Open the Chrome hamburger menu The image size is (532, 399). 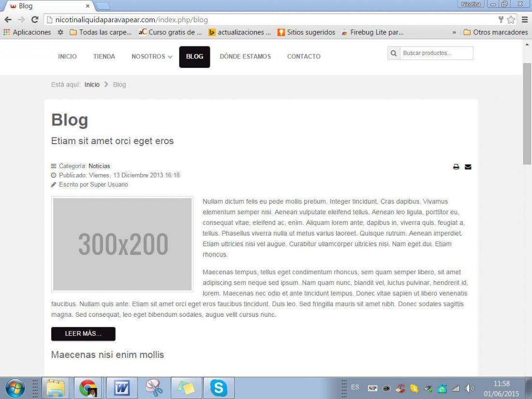(x=525, y=20)
